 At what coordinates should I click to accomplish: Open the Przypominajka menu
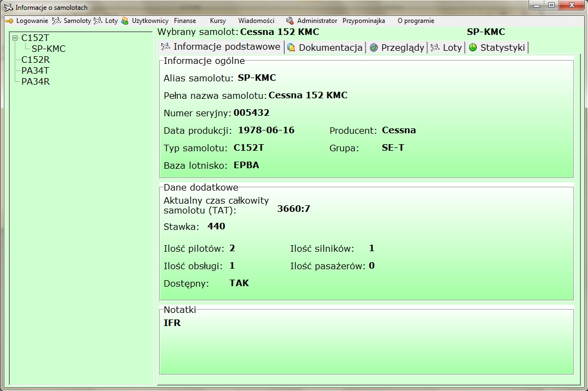point(364,21)
